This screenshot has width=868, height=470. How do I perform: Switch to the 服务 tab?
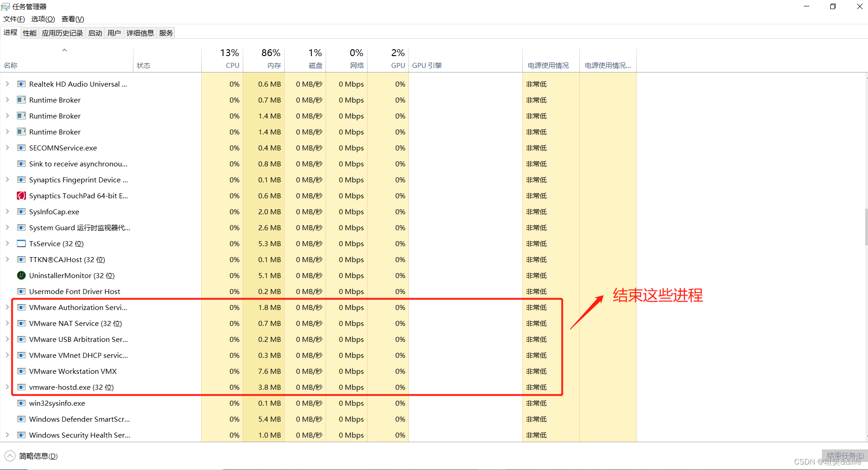coord(166,33)
